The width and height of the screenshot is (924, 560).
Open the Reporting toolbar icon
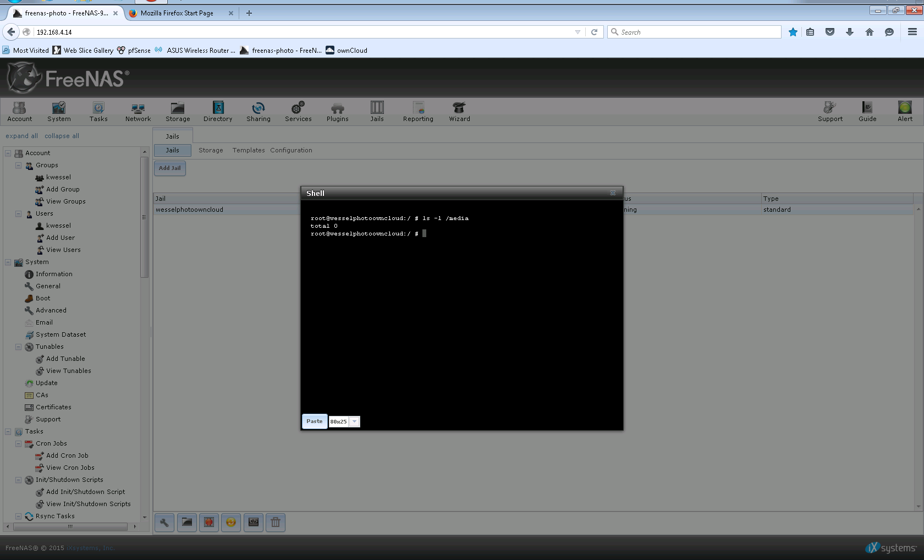(x=418, y=112)
